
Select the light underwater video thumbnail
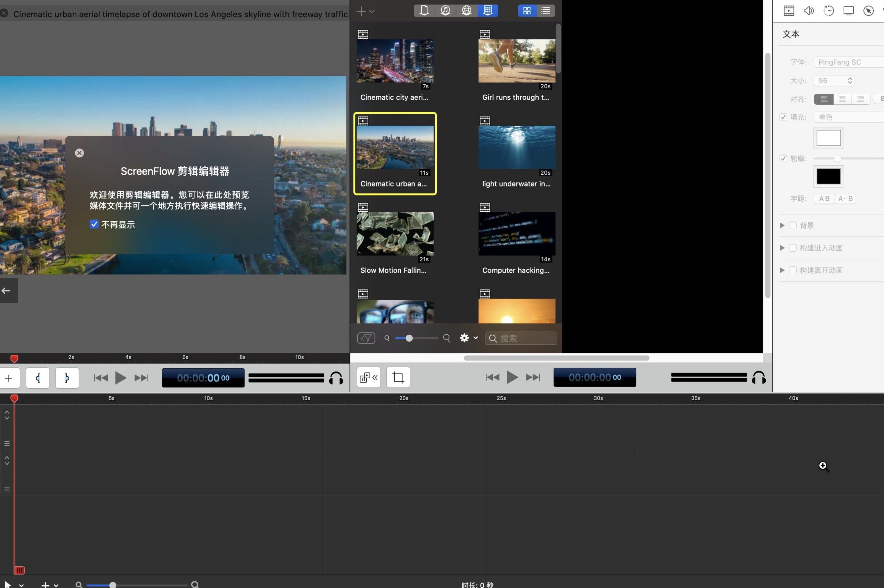516,147
